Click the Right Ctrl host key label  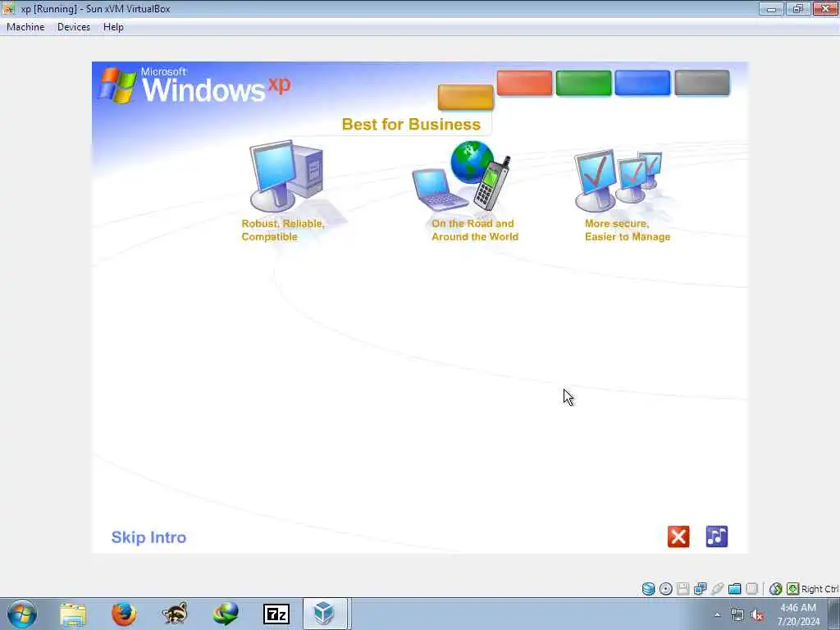tap(820, 589)
